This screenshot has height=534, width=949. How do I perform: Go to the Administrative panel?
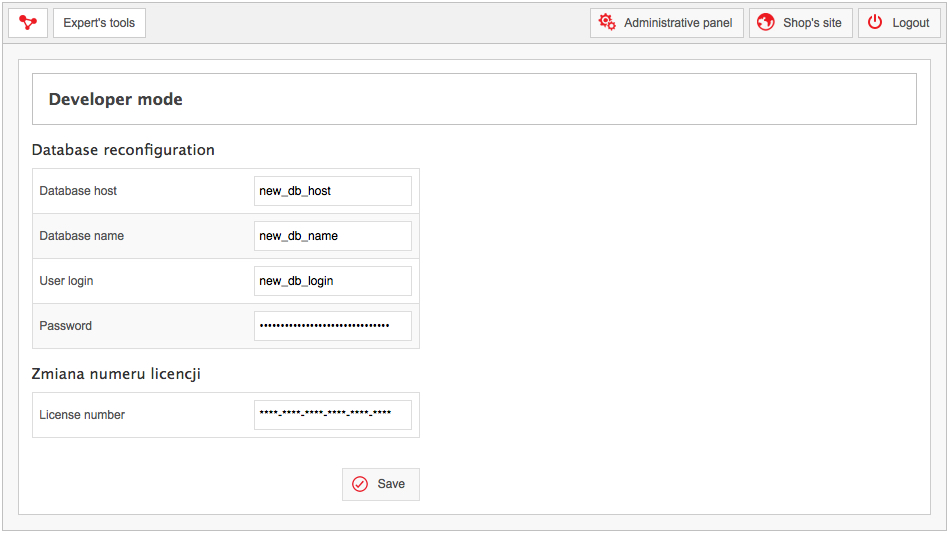pyautogui.click(x=666, y=23)
